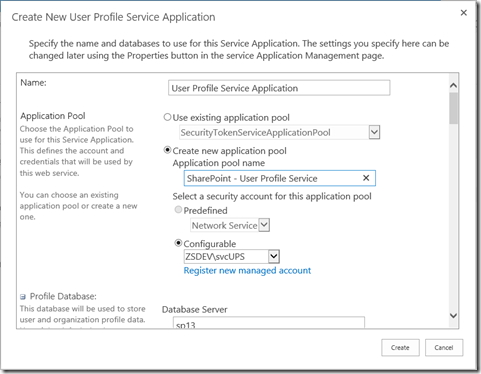The height and width of the screenshot is (374, 481).
Task: Collapse the Profile Database section icon
Action: (23, 297)
